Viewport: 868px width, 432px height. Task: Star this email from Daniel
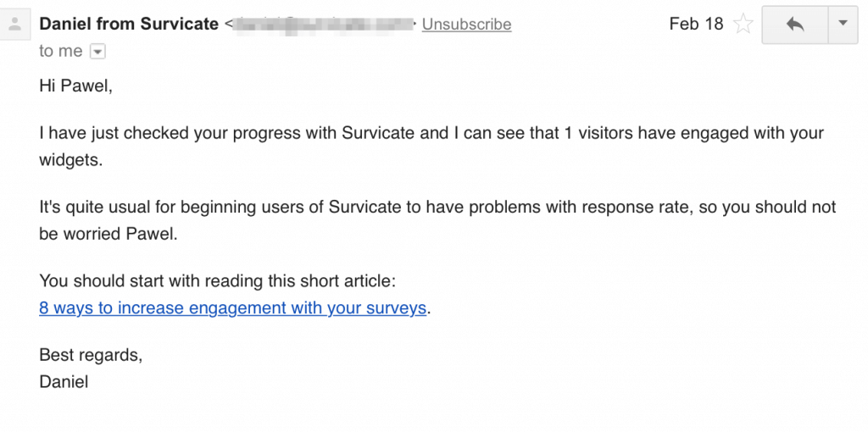pyautogui.click(x=743, y=25)
